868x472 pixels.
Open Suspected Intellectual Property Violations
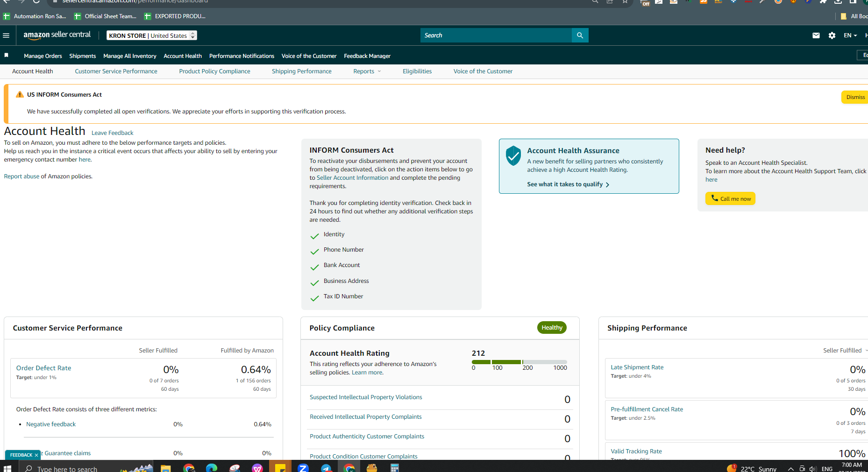tap(366, 397)
